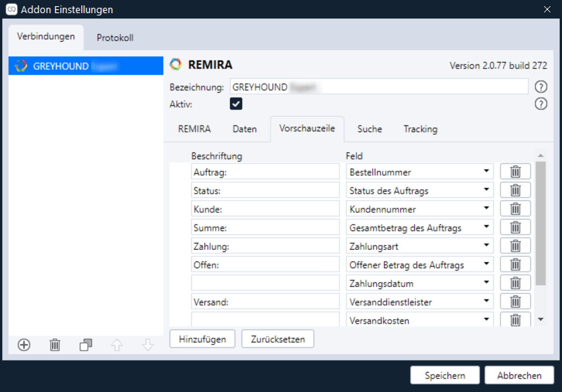
Task: Delete the Kunde row with trash icon
Action: [515, 208]
